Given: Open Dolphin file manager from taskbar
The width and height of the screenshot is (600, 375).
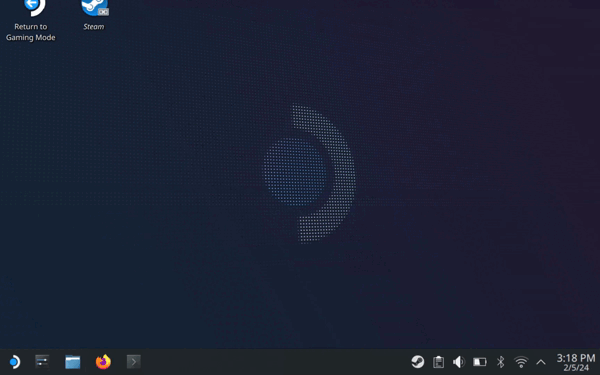Looking at the screenshot, I should point(73,362).
